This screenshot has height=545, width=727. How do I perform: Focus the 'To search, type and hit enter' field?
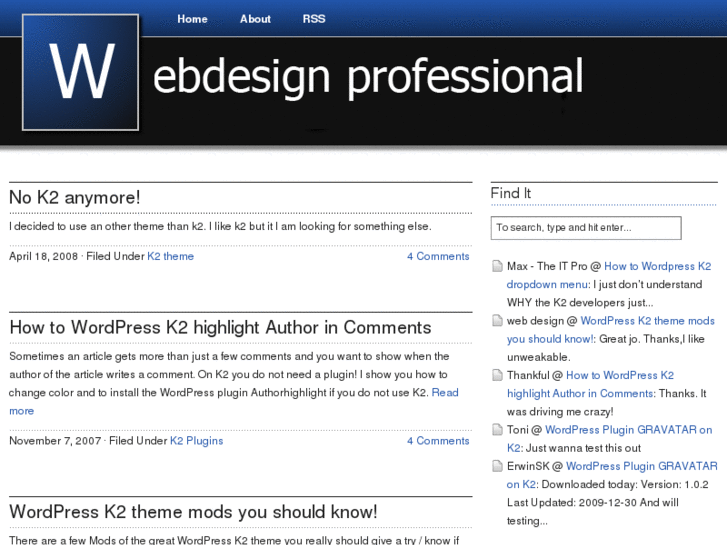coord(586,228)
